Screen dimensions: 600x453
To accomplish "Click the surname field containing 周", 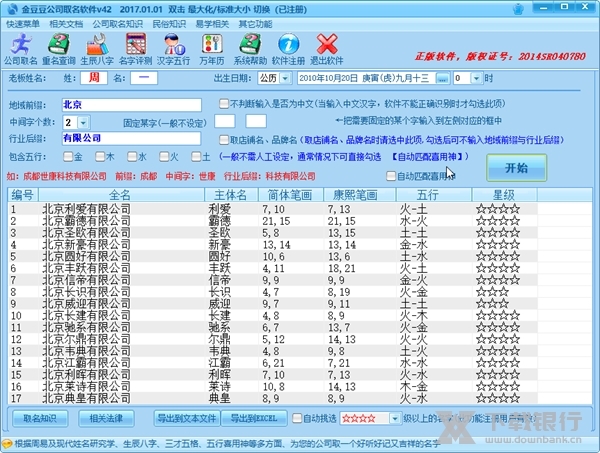I will (x=94, y=78).
